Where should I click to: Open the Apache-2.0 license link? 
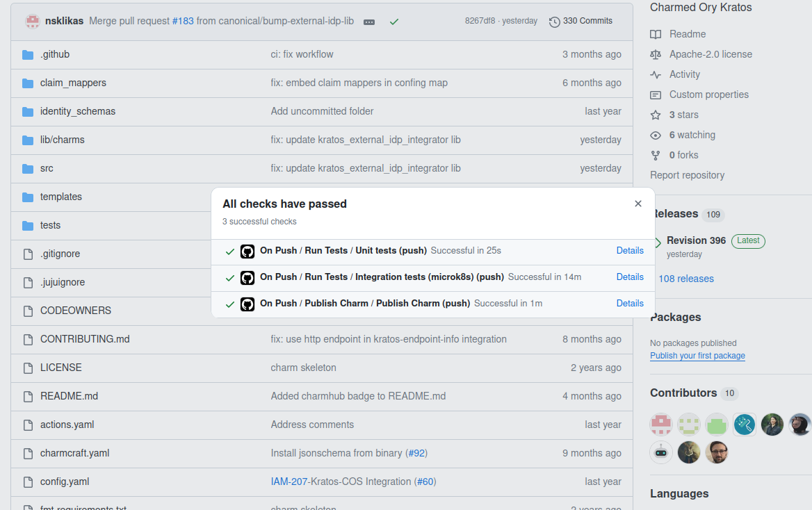pyautogui.click(x=710, y=54)
